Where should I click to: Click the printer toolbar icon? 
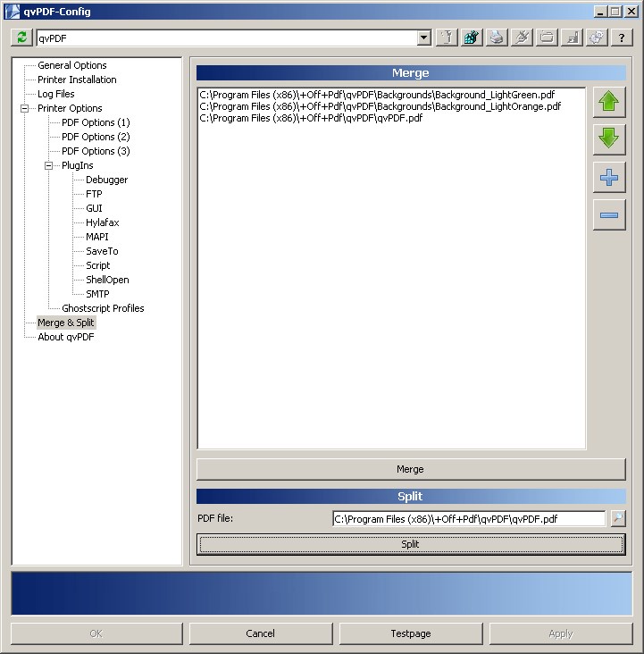click(x=497, y=38)
